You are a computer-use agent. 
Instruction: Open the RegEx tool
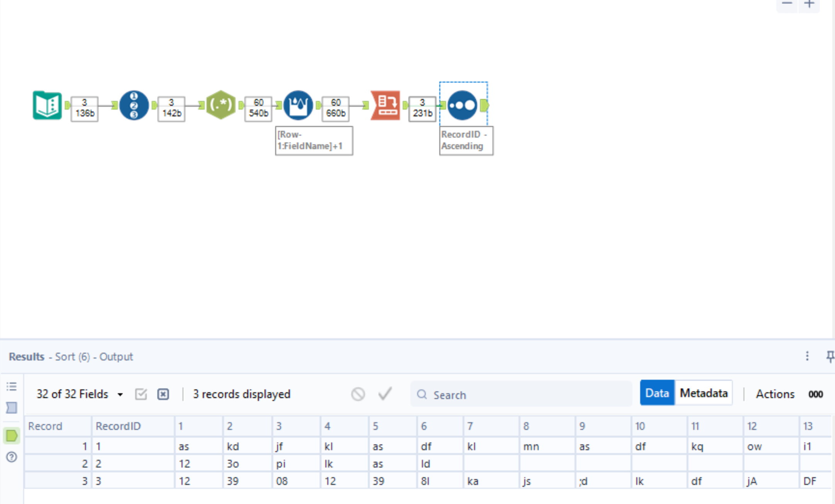(x=221, y=105)
